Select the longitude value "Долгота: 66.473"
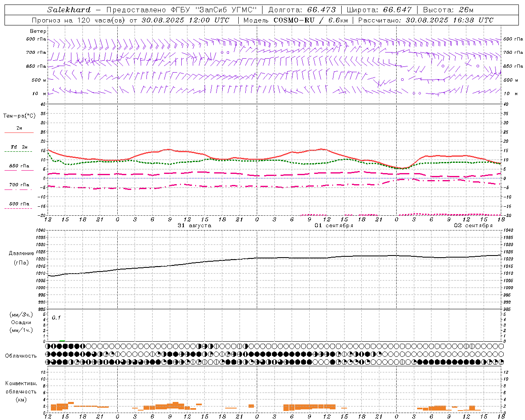Image resolution: width=525 pixels, height=420 pixels. (x=302, y=10)
